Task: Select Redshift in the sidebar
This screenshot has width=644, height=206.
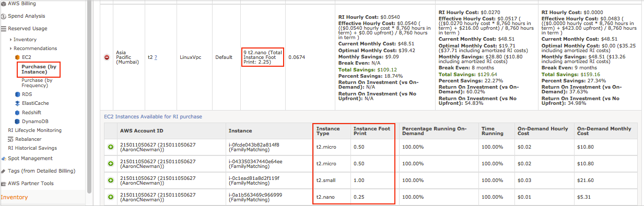Action: tap(31, 112)
